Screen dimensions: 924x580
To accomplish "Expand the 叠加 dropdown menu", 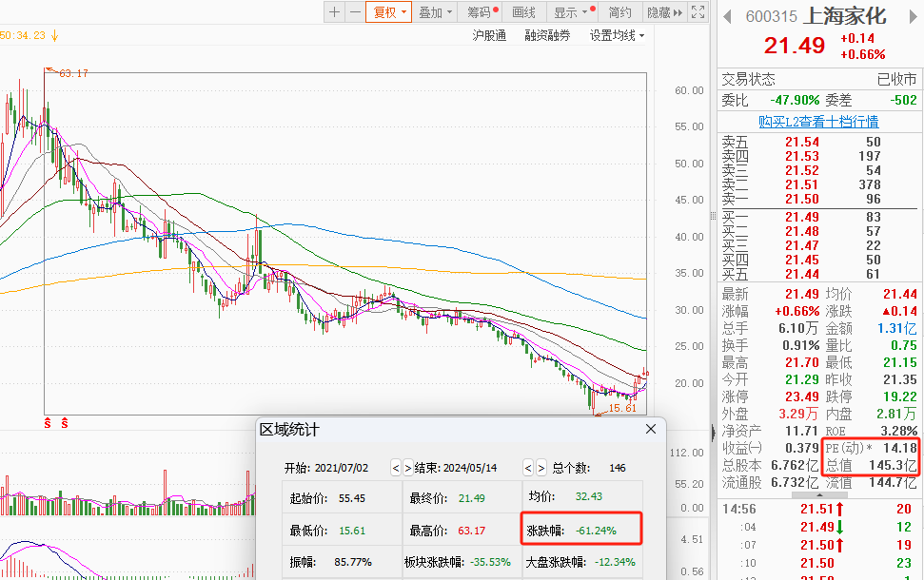I will tap(435, 12).
